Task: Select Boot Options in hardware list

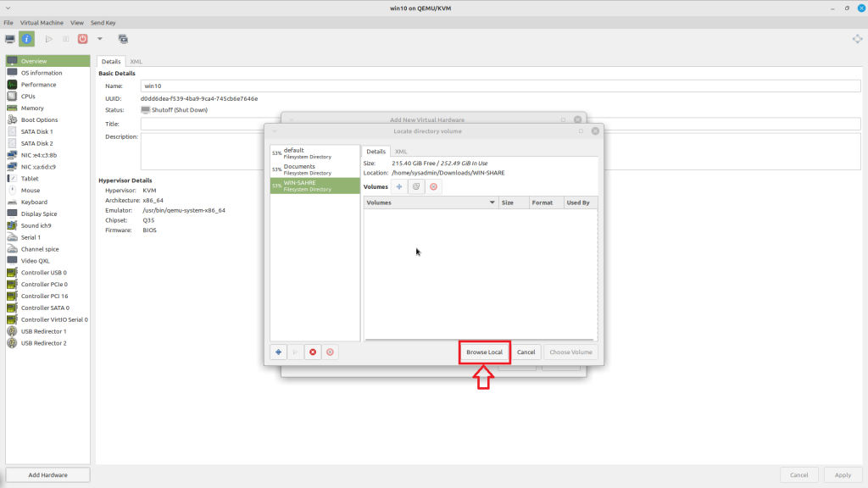Action: tap(47, 119)
